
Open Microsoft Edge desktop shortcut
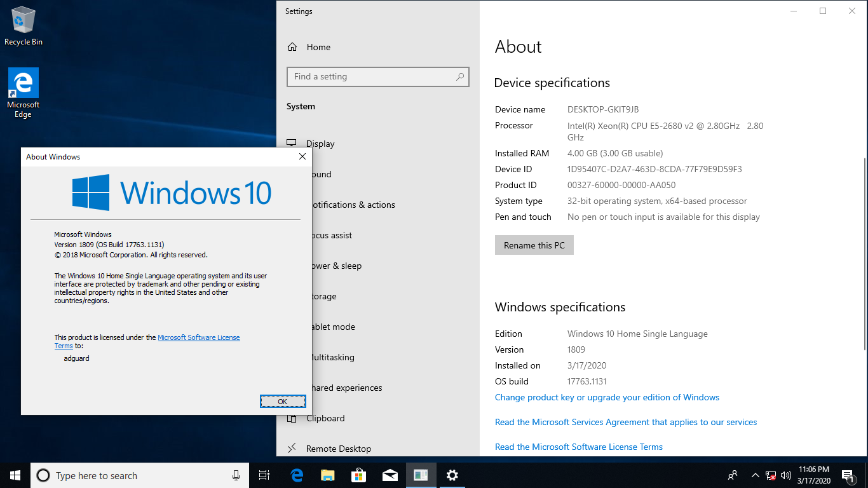[24, 93]
